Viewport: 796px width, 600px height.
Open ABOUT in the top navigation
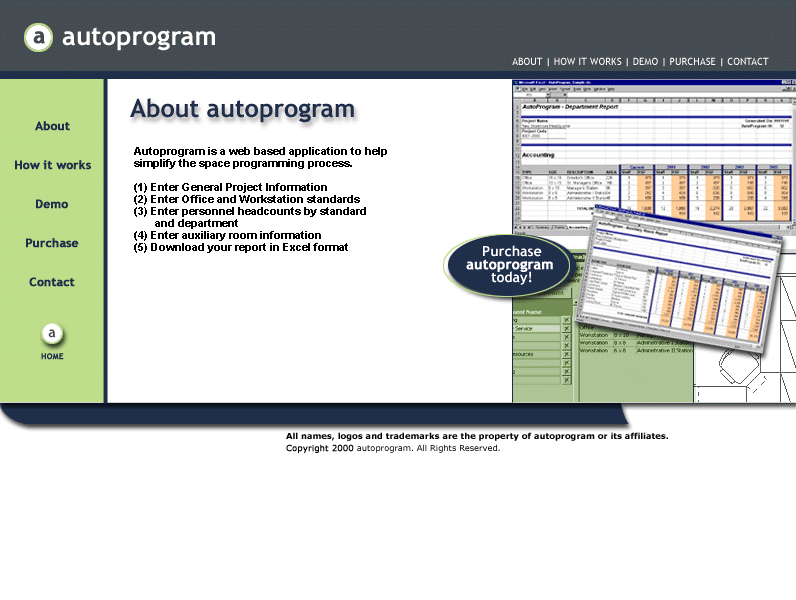tap(526, 61)
